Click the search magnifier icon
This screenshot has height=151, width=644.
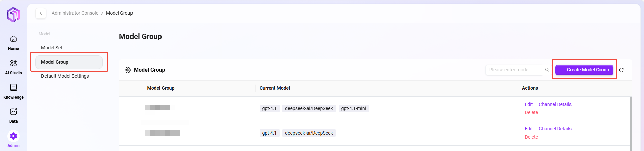pos(547,70)
